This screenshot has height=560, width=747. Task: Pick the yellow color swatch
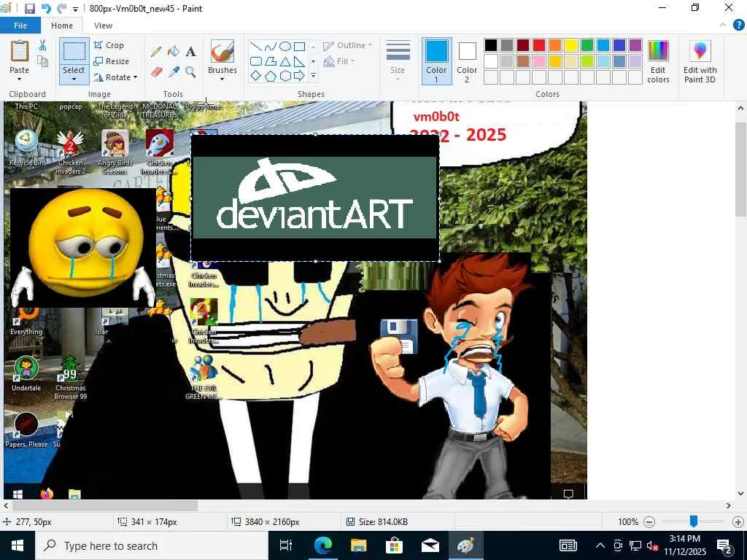click(570, 45)
